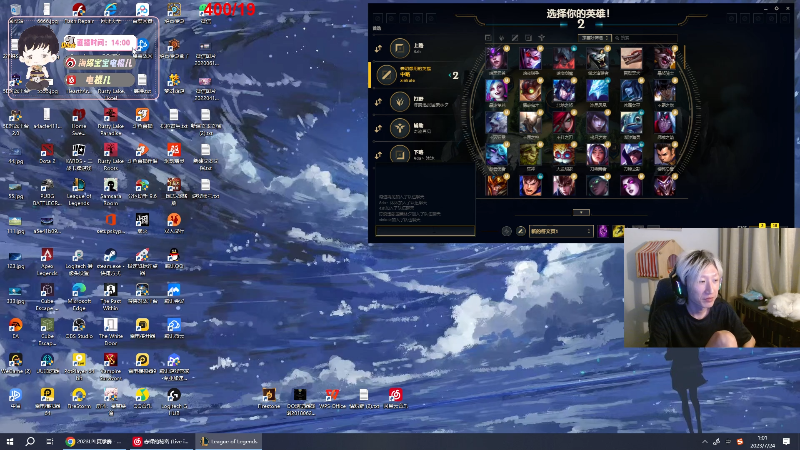Pick the Garen champion portrait
800x450 pixels.
tap(530, 185)
